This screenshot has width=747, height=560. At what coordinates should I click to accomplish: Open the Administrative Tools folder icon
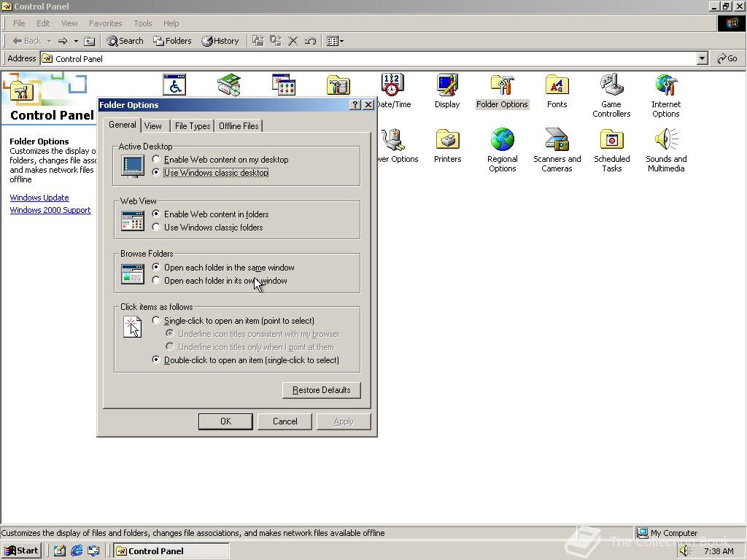tap(338, 85)
